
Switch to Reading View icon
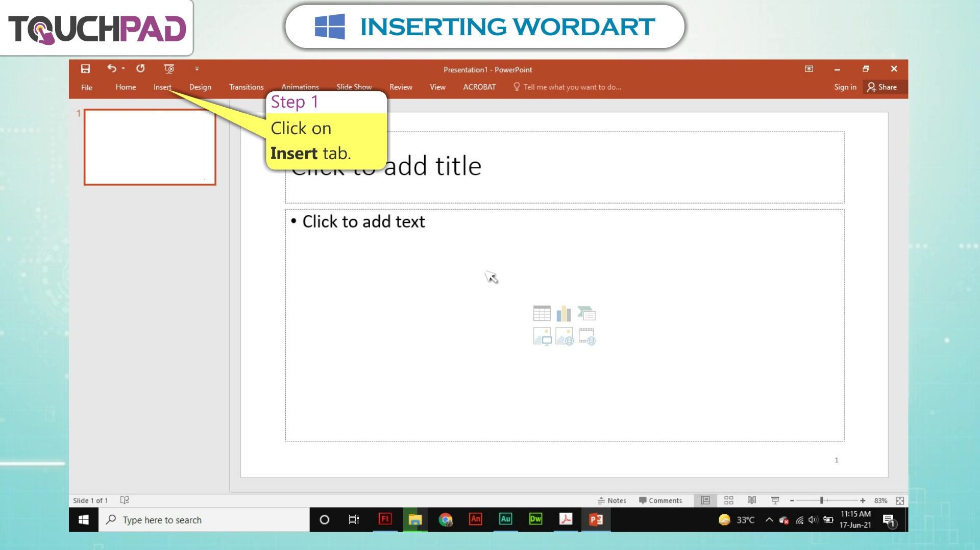click(752, 501)
